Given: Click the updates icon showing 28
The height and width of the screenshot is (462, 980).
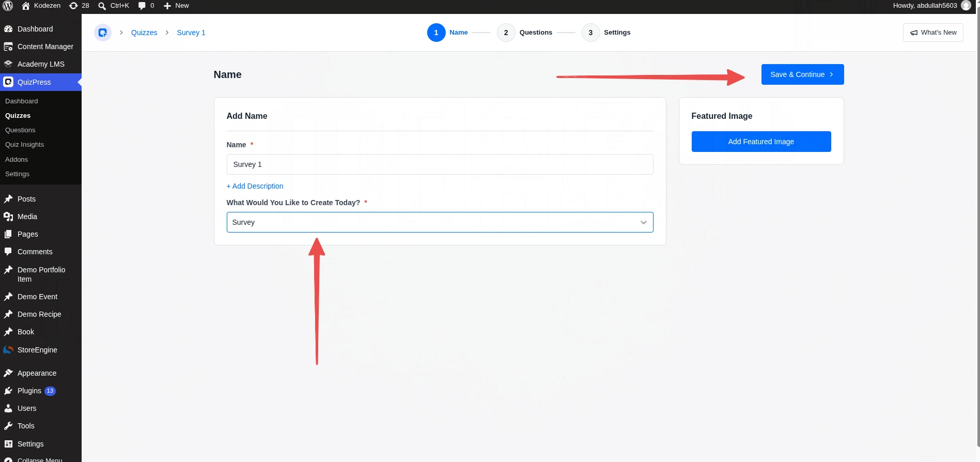Looking at the screenshot, I should pyautogui.click(x=73, y=6).
